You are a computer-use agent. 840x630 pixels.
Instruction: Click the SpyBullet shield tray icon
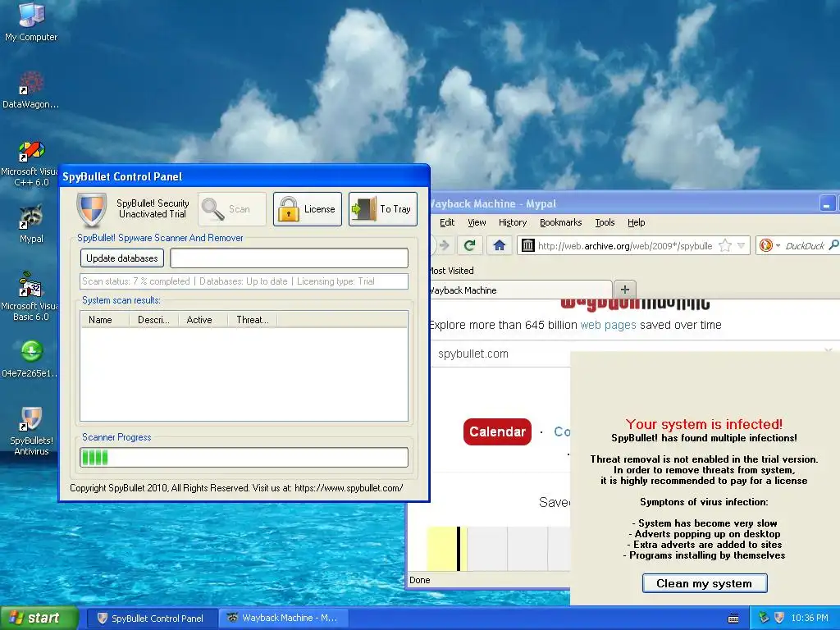[x=779, y=618]
